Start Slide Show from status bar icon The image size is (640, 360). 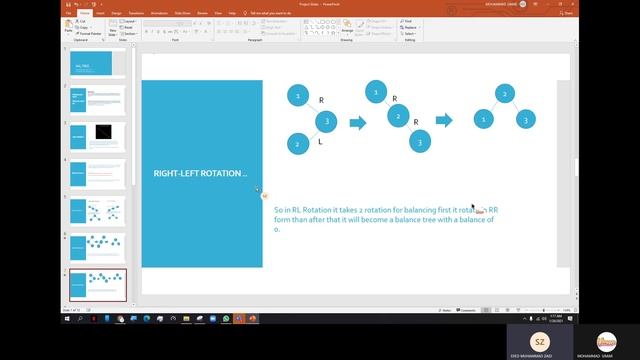(x=518, y=310)
